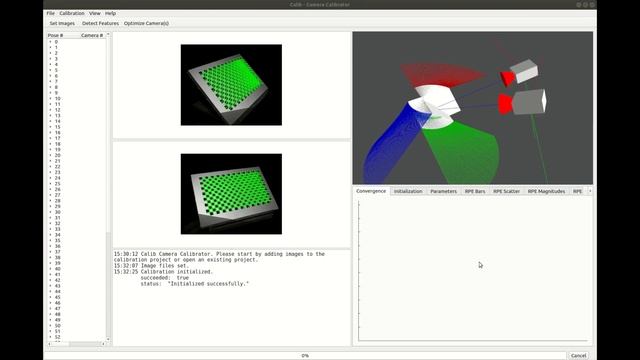Click Detect Features in the toolbar

100,23
